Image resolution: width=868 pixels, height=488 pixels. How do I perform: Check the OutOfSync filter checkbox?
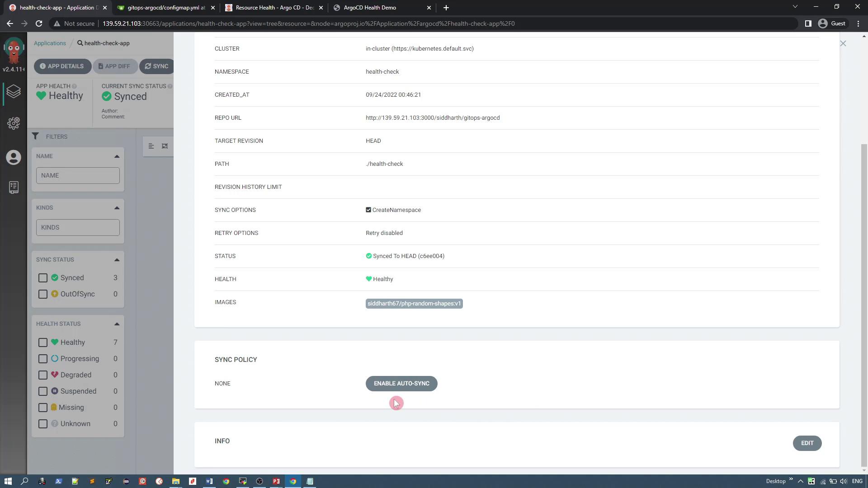(43, 294)
